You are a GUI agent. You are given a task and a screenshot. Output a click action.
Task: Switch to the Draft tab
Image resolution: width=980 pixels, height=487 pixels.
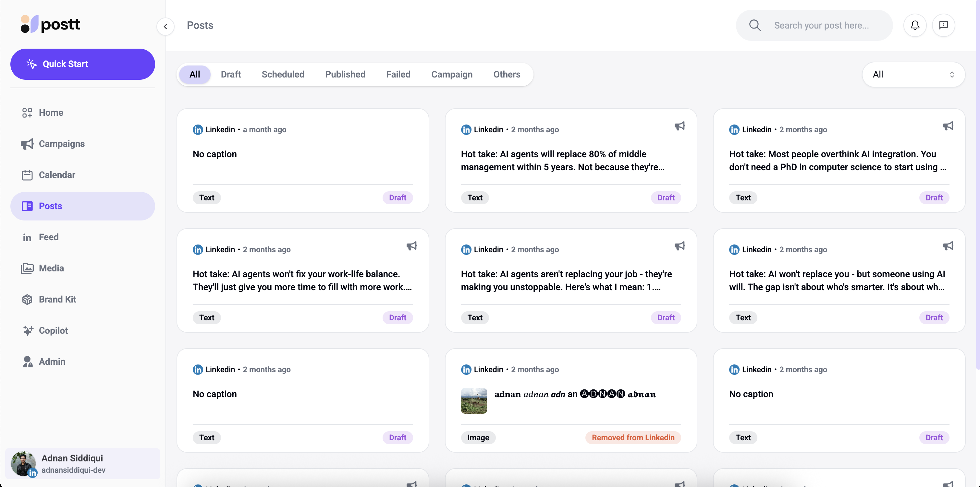click(x=230, y=75)
